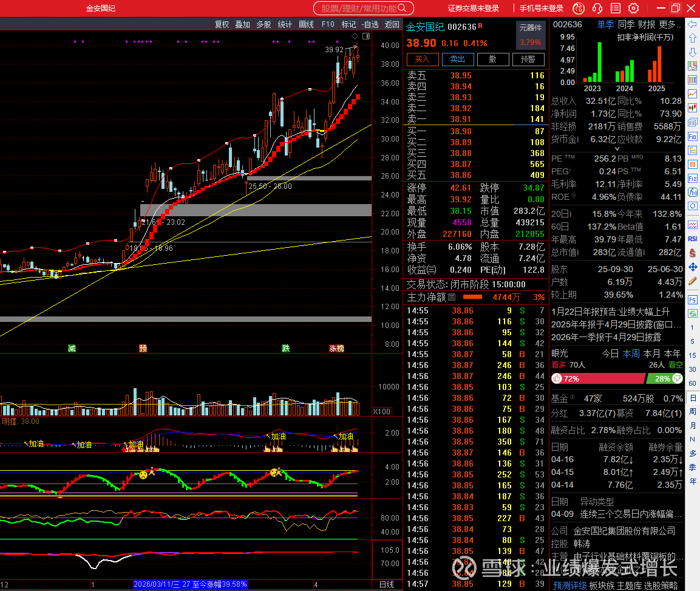Open the candlestick chart icon in sidebar
700x591 pixels.
point(692,108)
